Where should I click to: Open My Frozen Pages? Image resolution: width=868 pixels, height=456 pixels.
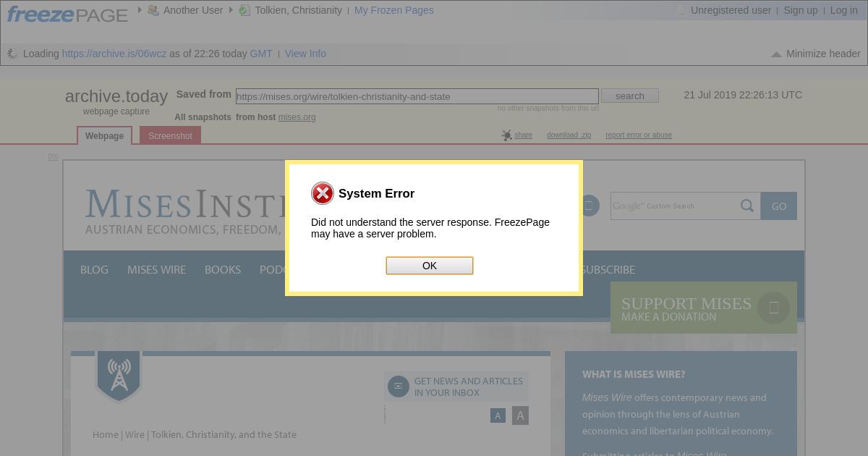tap(394, 10)
